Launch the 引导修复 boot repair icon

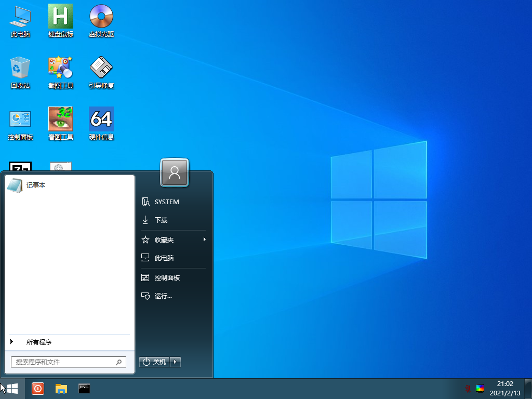coord(101,68)
